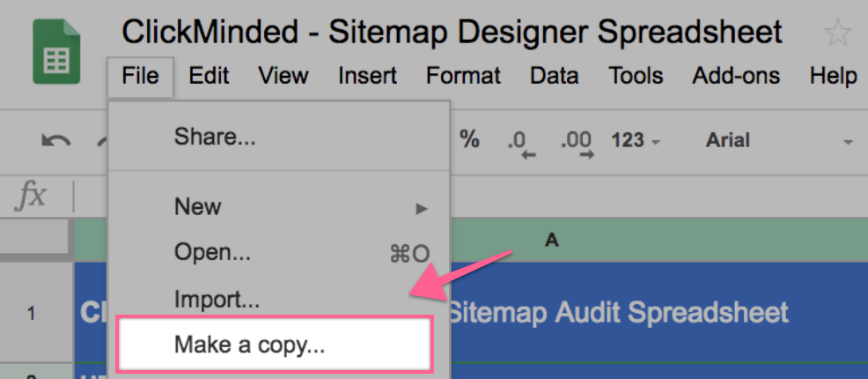Open the Format menu

tap(463, 76)
